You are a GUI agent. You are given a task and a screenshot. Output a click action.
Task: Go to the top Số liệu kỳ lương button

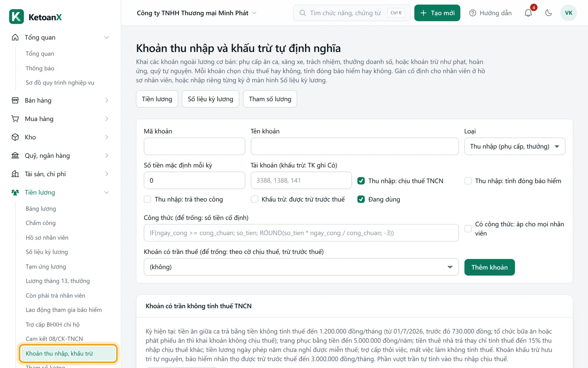pos(211,99)
